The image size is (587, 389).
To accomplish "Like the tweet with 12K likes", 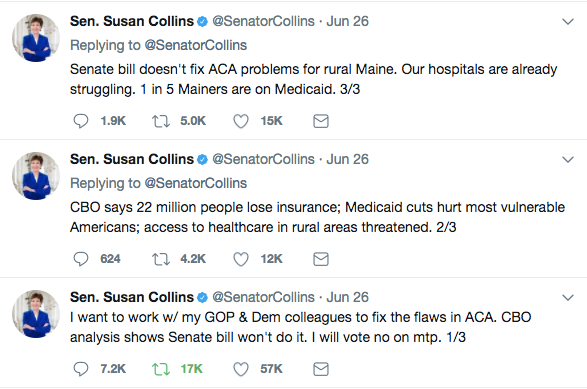I will click(241, 259).
